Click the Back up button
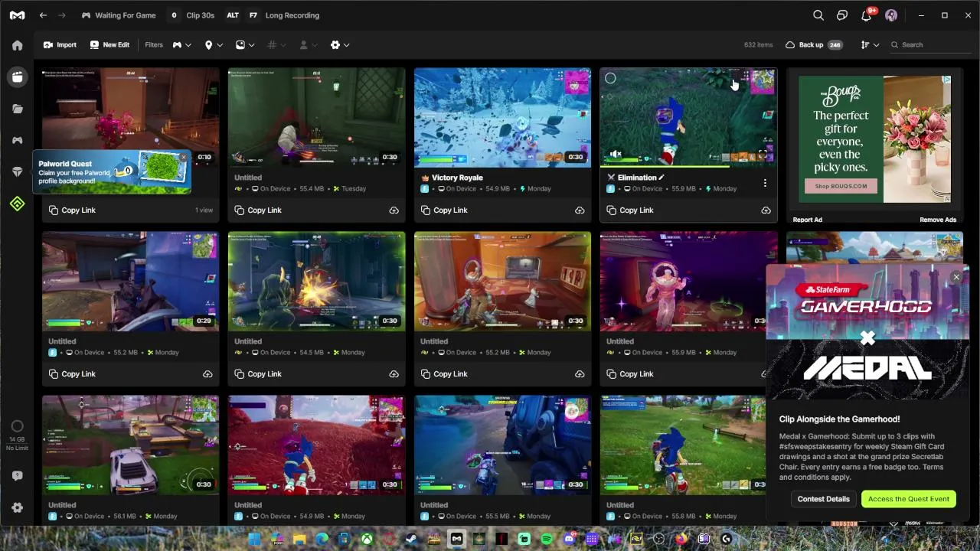The image size is (980, 551). pyautogui.click(x=813, y=45)
